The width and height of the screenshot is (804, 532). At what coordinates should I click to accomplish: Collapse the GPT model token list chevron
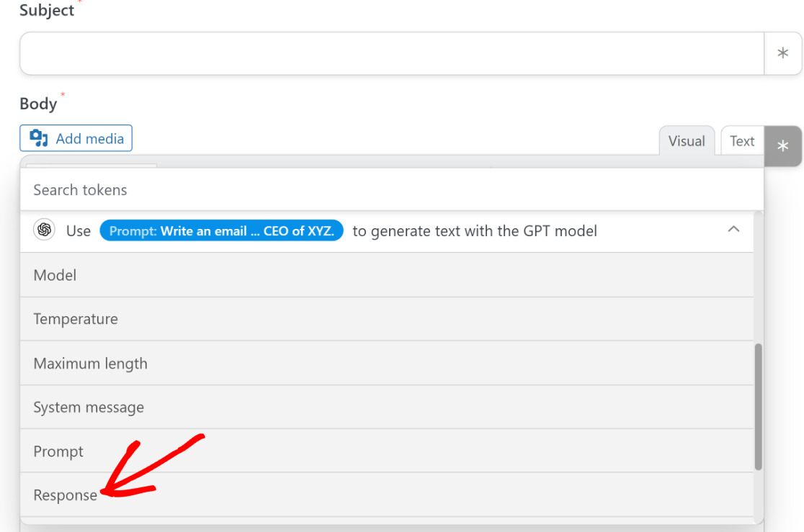[733, 230]
